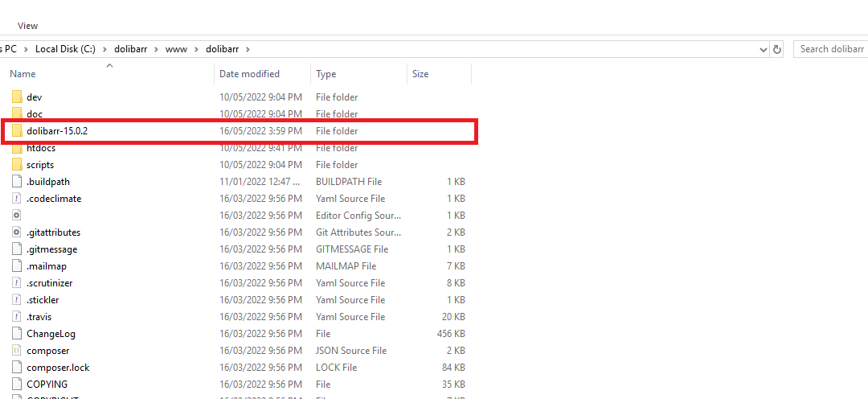Click the scripts folder icon
The width and height of the screenshot is (868, 399).
coord(17,165)
